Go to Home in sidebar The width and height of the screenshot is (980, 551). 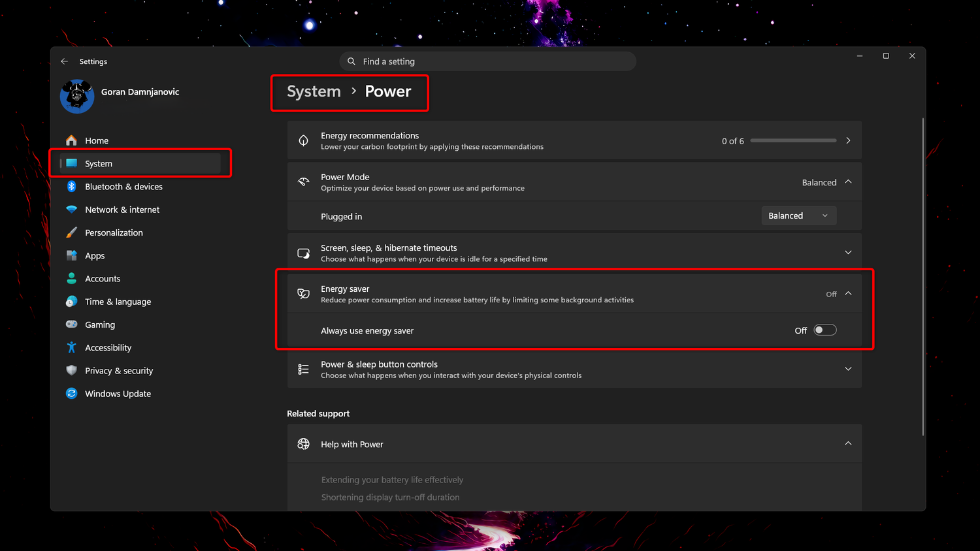tap(140, 140)
